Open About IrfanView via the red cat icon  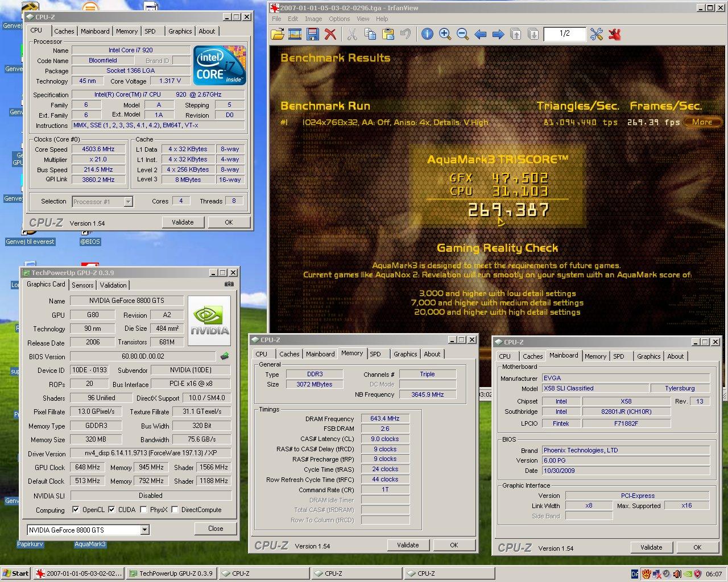614,34
